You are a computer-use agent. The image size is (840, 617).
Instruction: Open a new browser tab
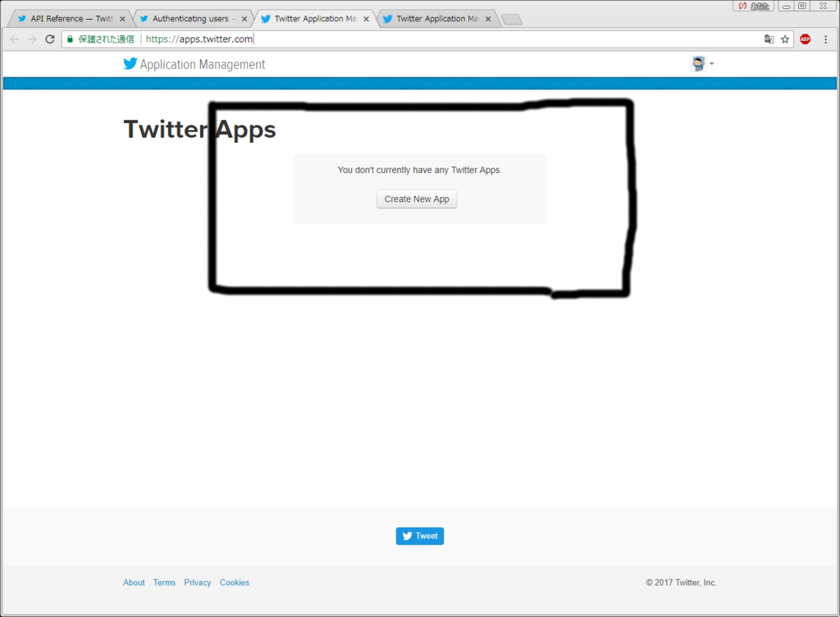pos(512,20)
